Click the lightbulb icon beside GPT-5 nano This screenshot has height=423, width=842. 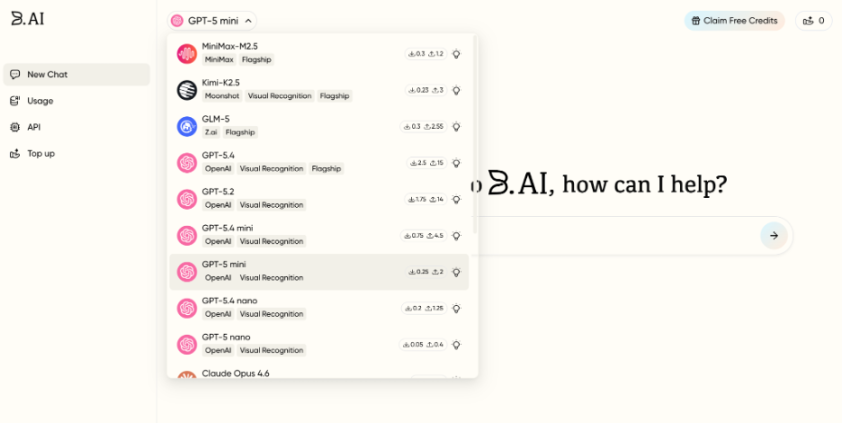(456, 345)
